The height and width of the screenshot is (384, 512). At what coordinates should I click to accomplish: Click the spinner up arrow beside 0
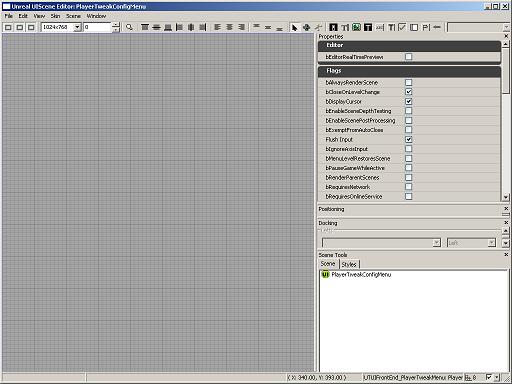click(116, 25)
